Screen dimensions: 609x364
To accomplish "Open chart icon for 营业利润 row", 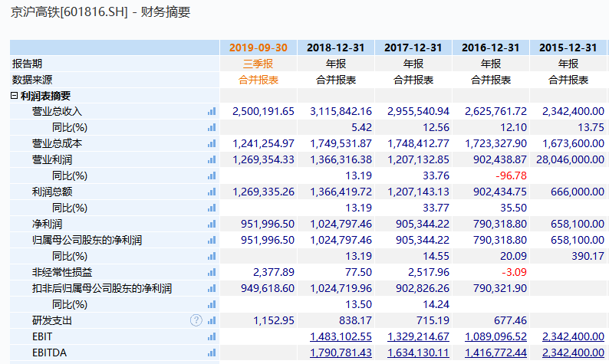I will click(x=212, y=160).
